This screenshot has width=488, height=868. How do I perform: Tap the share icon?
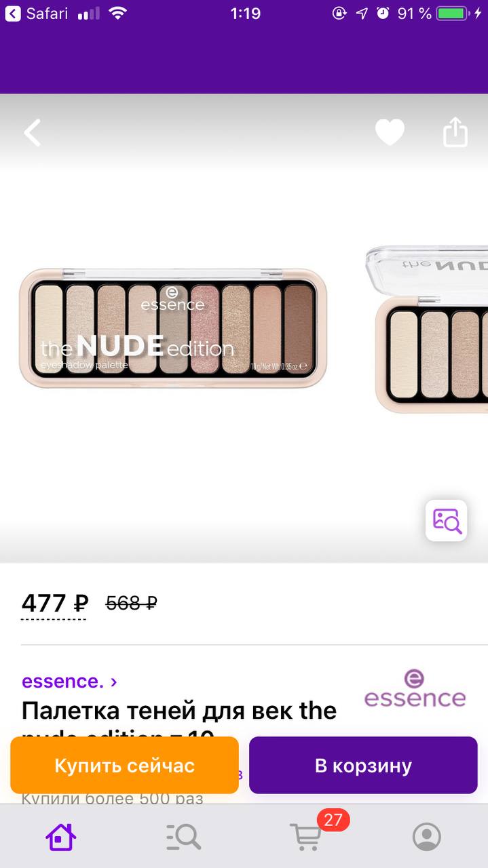tap(455, 132)
